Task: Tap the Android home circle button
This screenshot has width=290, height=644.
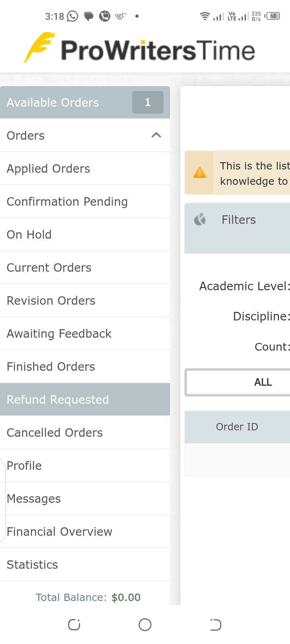Action: tap(145, 625)
